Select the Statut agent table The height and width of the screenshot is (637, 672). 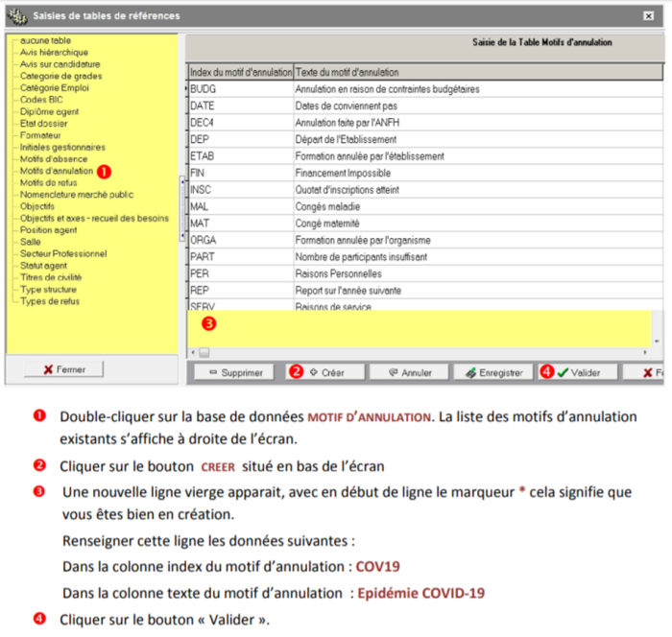[43, 266]
